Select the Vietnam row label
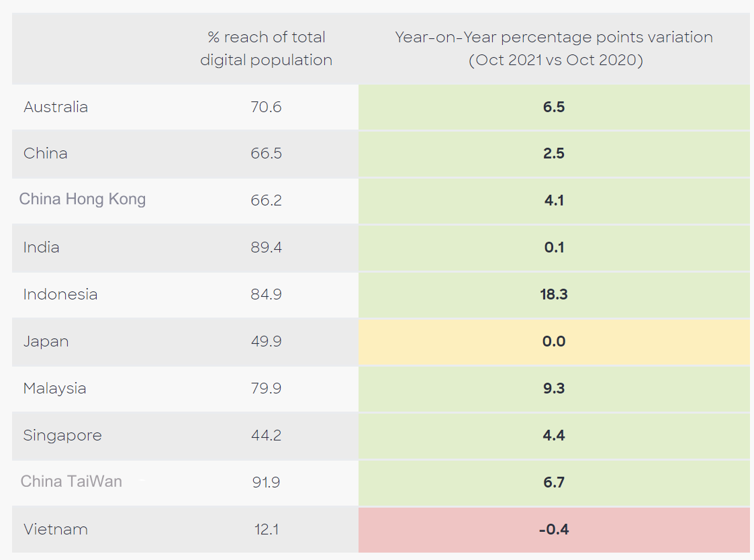This screenshot has height=560, width=754. point(56,529)
